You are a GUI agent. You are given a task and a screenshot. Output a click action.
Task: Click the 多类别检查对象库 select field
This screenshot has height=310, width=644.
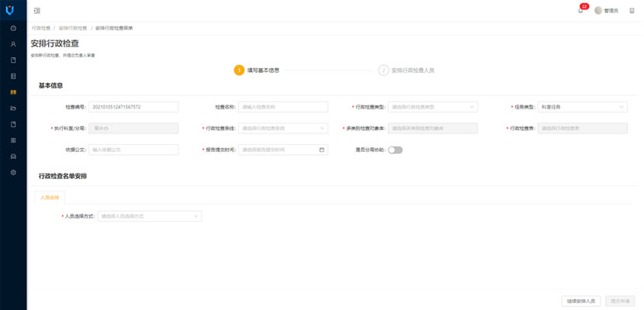tap(433, 129)
